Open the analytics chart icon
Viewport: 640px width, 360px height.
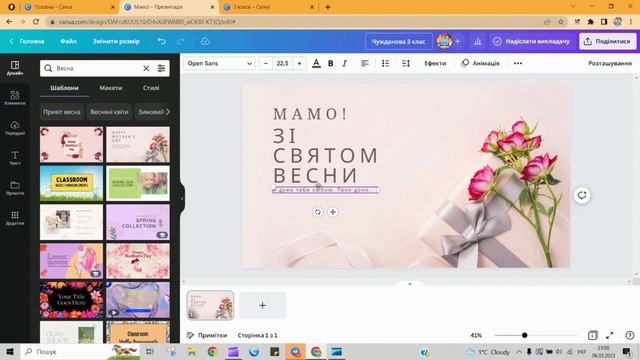tap(477, 41)
